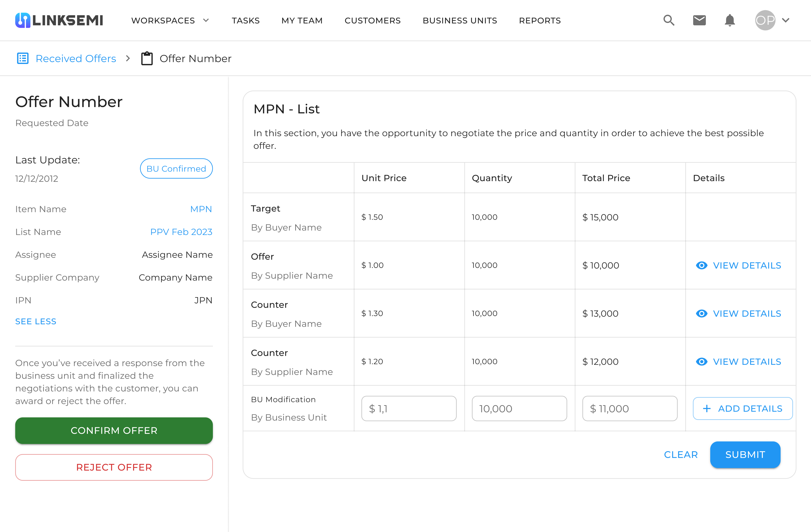Screen dimensions: 811x532
Task: Click the OP user avatar
Action: click(x=765, y=20)
